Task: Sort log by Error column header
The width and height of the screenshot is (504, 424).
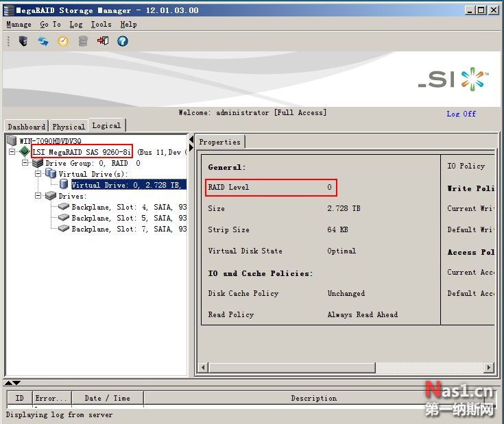Action: tap(51, 398)
